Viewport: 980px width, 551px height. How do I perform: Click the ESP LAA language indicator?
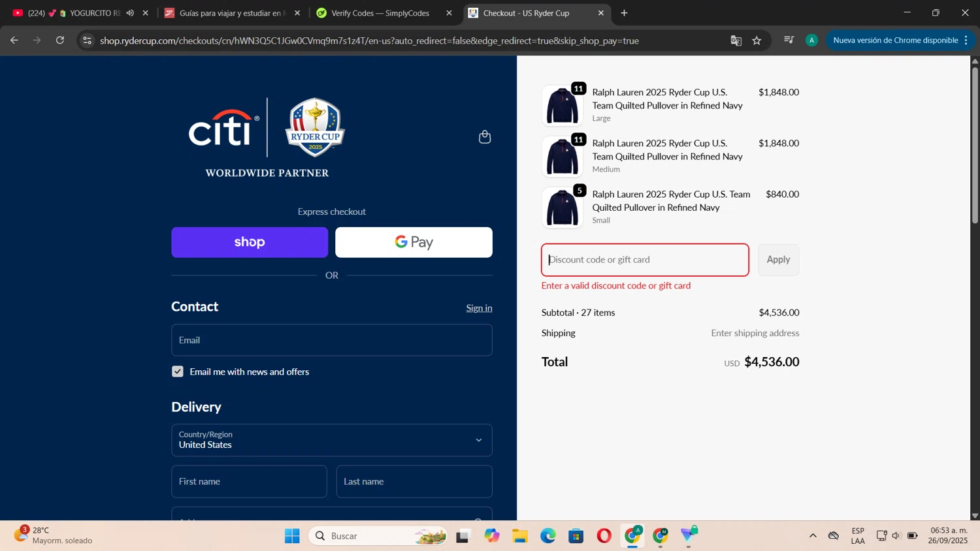(858, 536)
